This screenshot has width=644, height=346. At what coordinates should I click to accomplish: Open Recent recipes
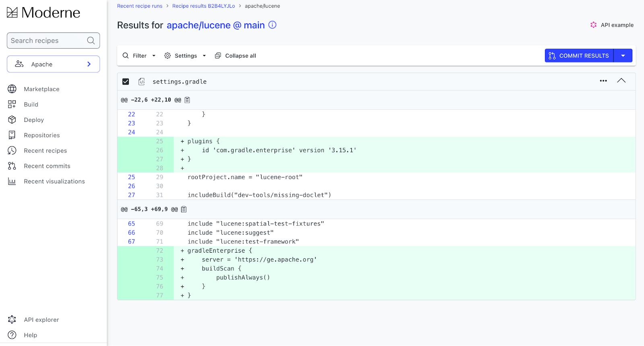coord(45,150)
